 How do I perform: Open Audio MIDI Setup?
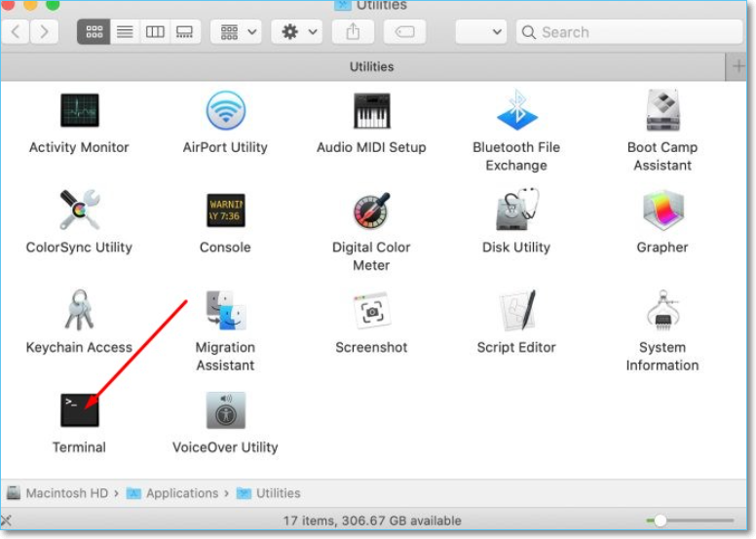coord(371,111)
